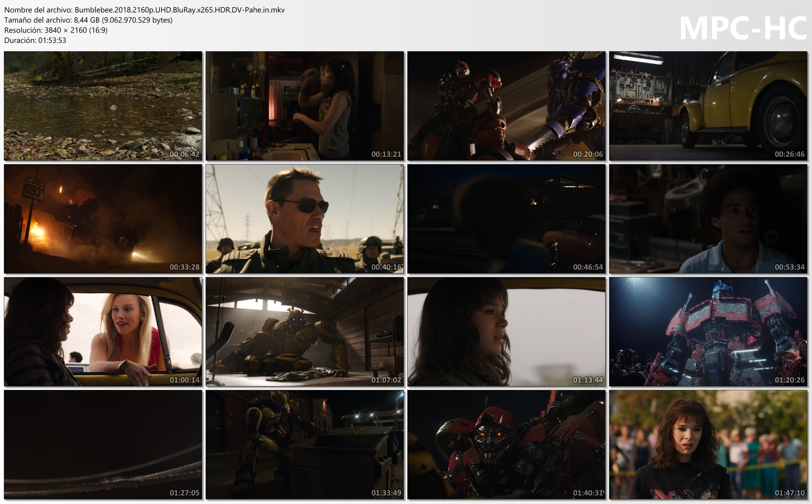This screenshot has height=504, width=812.
Task: Click the 01:00:14 timestamp label
Action: (184, 380)
